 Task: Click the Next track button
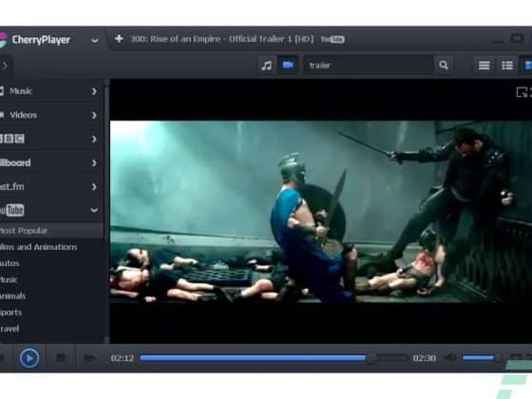coord(89,358)
